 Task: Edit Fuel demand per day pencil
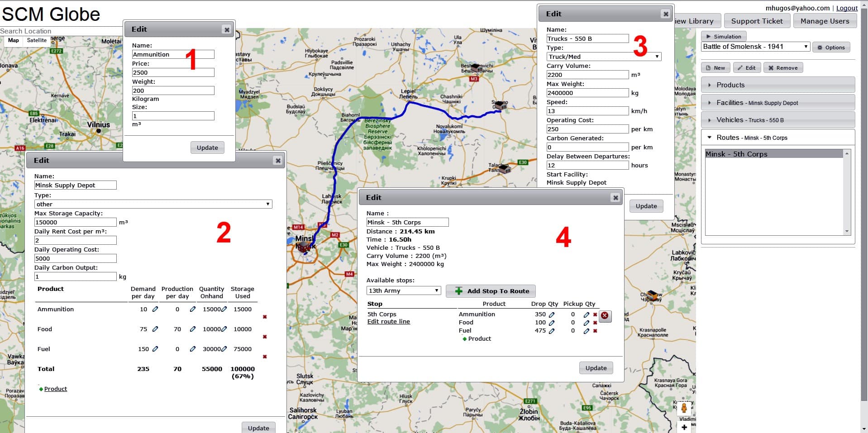click(x=155, y=349)
